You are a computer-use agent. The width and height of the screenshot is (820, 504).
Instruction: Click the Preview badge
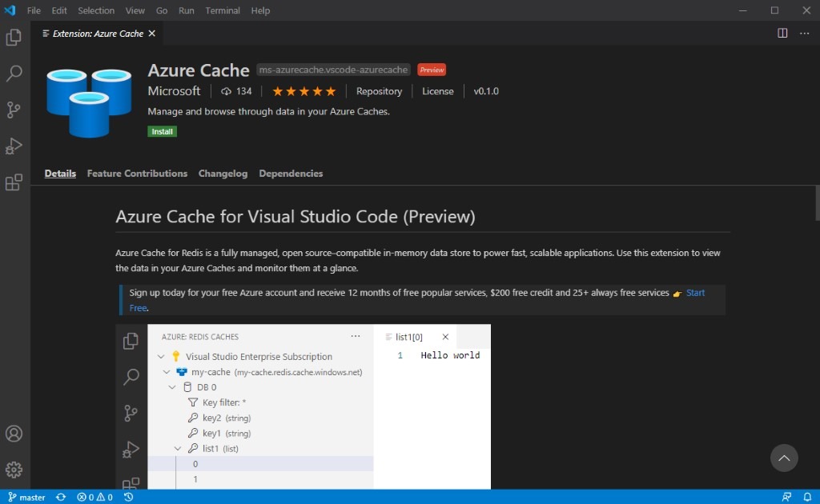(432, 70)
